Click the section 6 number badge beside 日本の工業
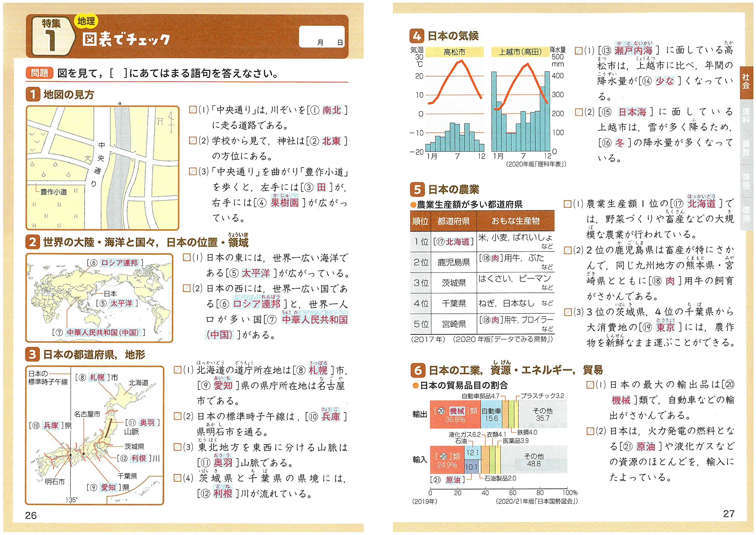The image size is (756, 535). coord(418,370)
